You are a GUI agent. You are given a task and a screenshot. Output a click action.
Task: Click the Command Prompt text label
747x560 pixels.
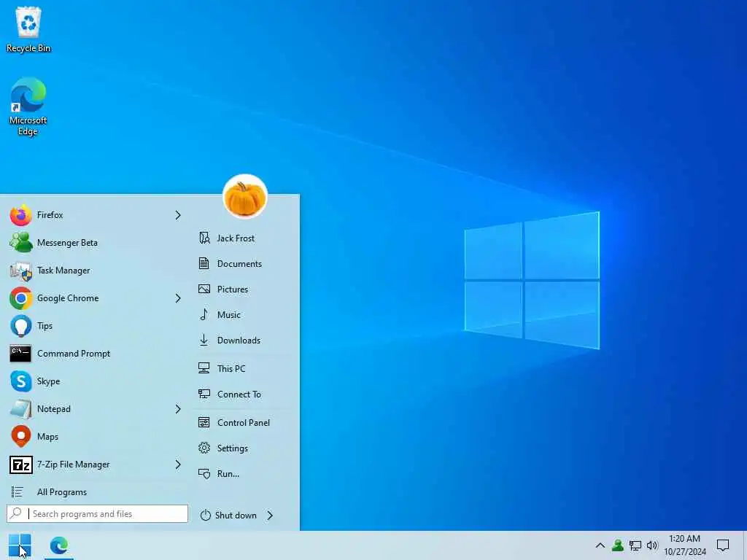click(x=74, y=354)
